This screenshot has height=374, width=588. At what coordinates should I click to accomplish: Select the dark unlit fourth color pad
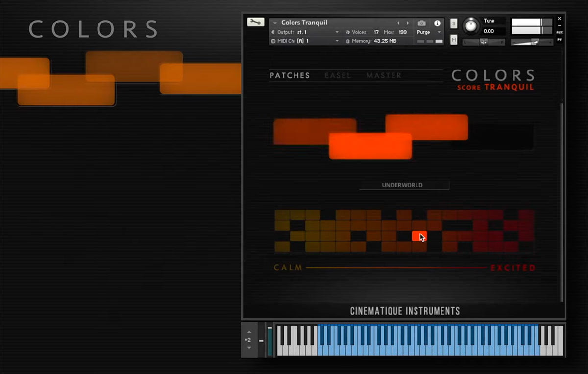coord(492,137)
